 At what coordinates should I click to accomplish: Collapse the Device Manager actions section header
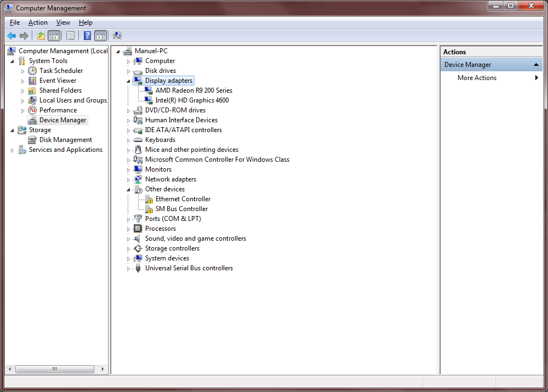536,65
